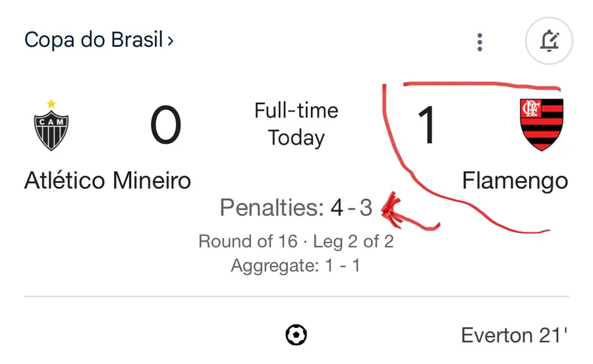
Task: Select goal scorer Everton 21'
Action: pos(515,335)
